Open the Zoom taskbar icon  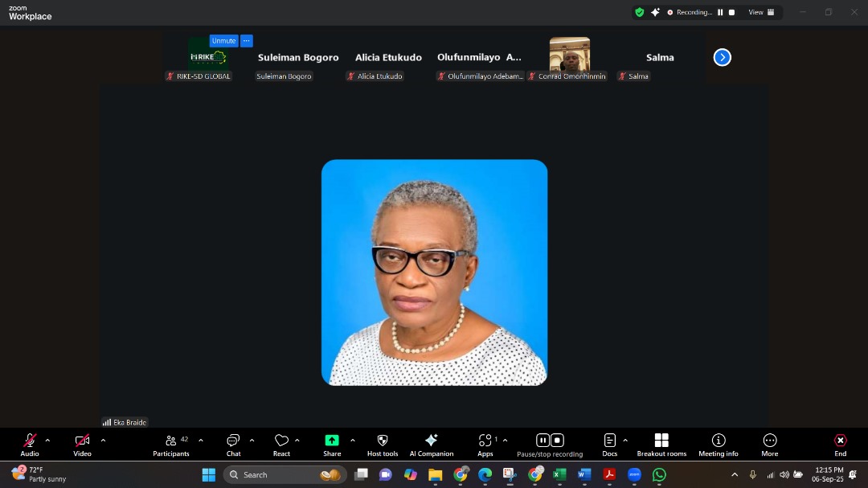point(634,474)
